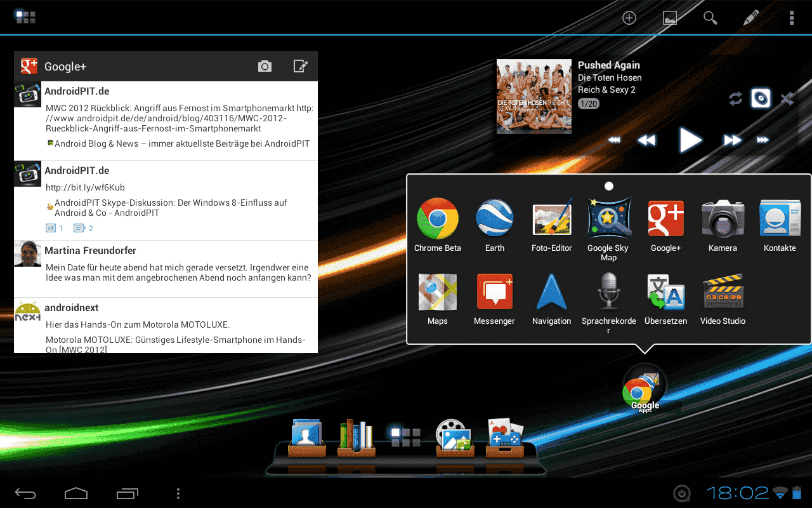
Task: Fast-forward the current track
Action: (x=733, y=140)
